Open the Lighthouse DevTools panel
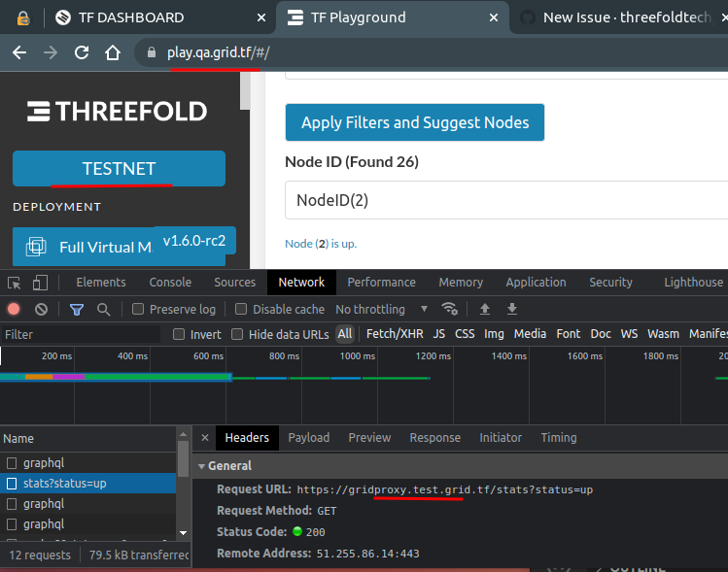This screenshot has height=572, width=728. [x=693, y=282]
